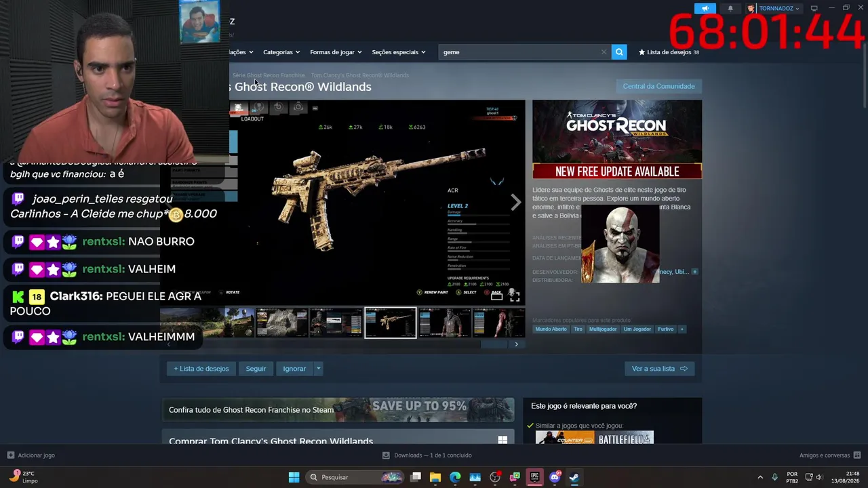This screenshot has width=868, height=488.
Task: Select the highlighted golden rifle screenshot thumbnail
Action: click(x=391, y=323)
